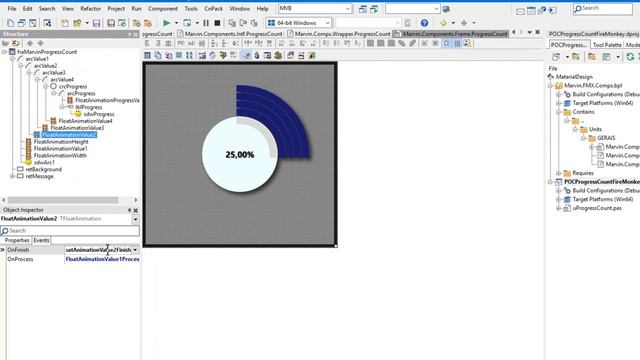Click the Remove File from Project icon

tap(148, 23)
